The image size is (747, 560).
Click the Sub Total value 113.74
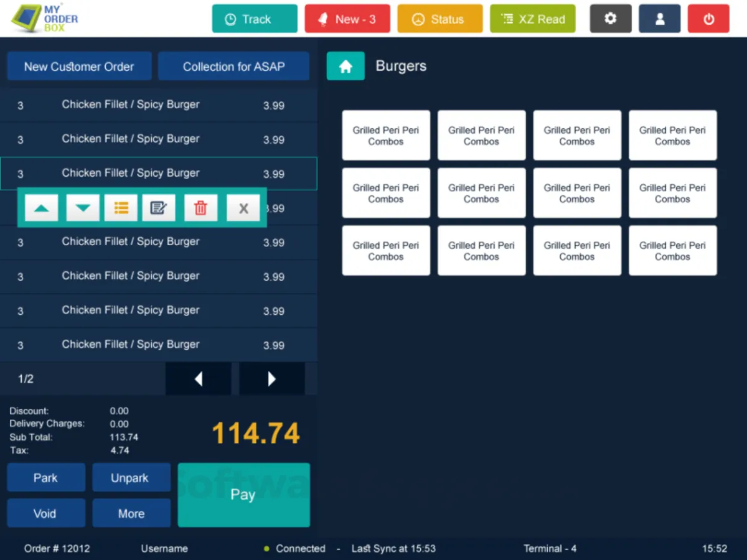point(124,437)
